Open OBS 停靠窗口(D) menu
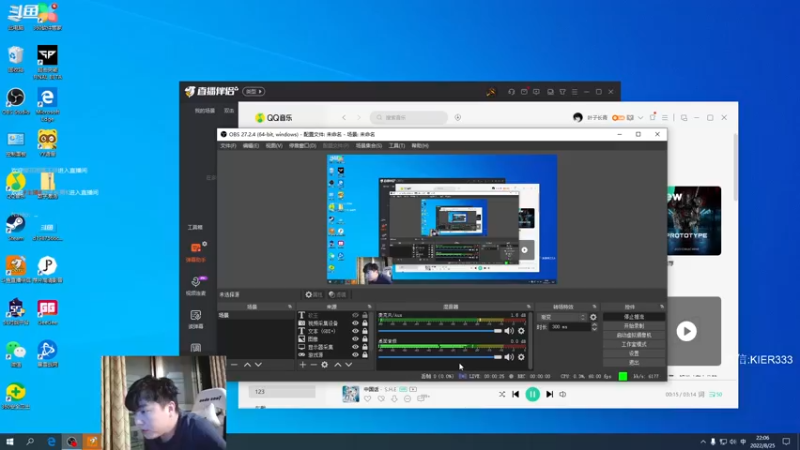The height and width of the screenshot is (450, 800). [x=303, y=146]
